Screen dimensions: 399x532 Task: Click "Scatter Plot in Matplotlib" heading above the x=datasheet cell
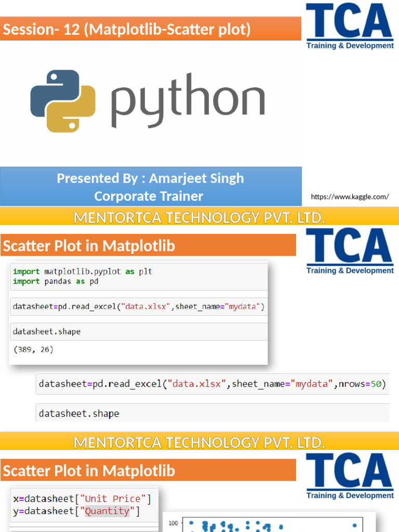89,471
